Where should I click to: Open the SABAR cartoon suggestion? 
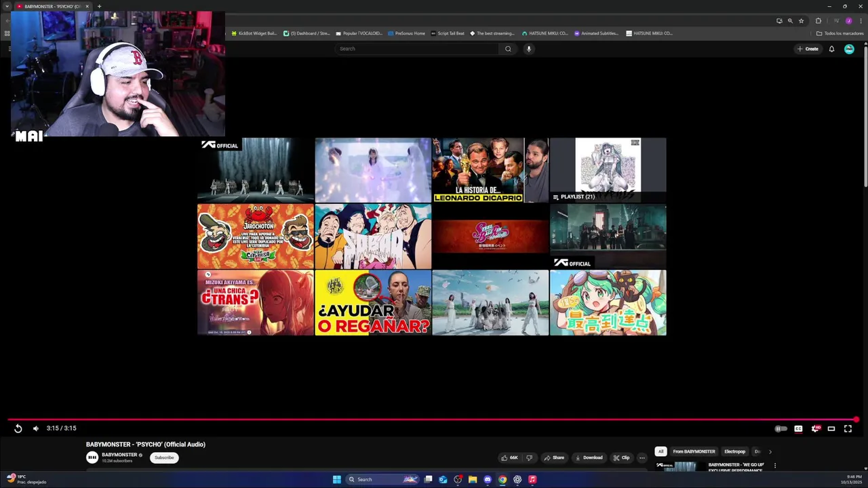tap(373, 237)
